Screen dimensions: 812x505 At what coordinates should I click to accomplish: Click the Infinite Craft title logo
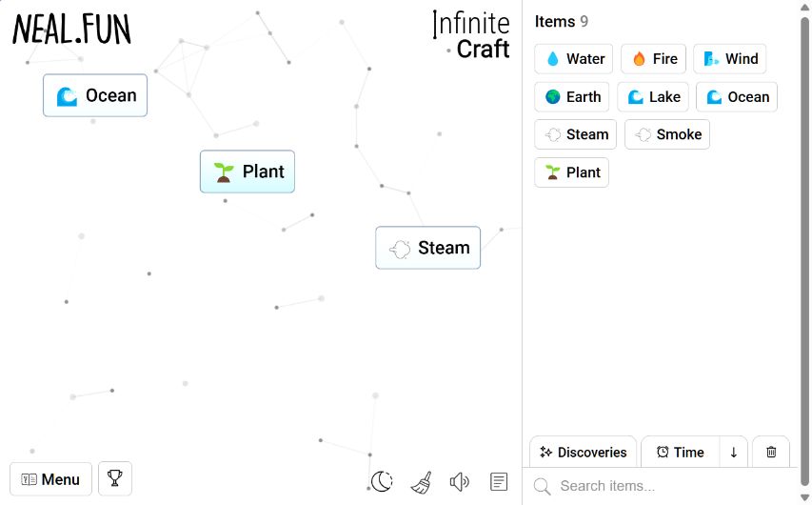471,35
